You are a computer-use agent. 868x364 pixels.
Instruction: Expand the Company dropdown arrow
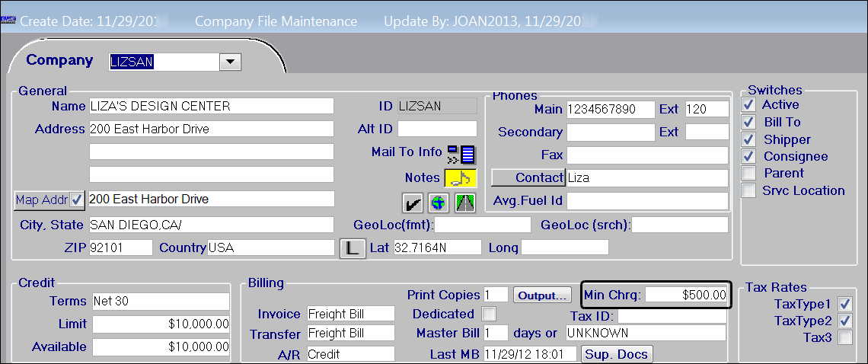click(230, 62)
